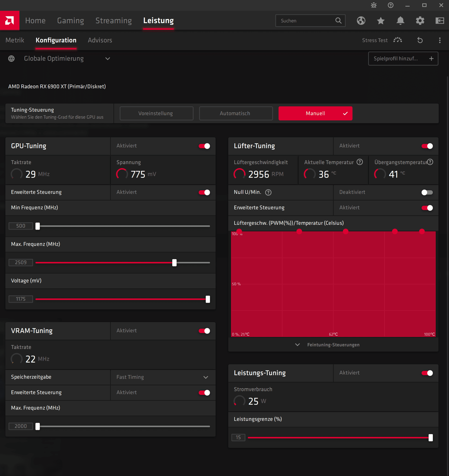This screenshot has width=449, height=476.
Task: Click GPU Max. Frequenz slider handle
Action: 174,263
